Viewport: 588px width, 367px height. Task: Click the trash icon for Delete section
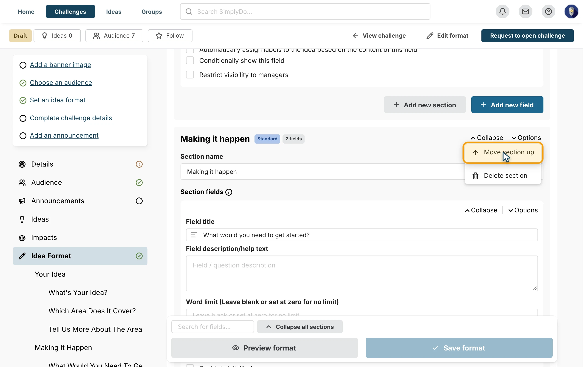pos(475,176)
